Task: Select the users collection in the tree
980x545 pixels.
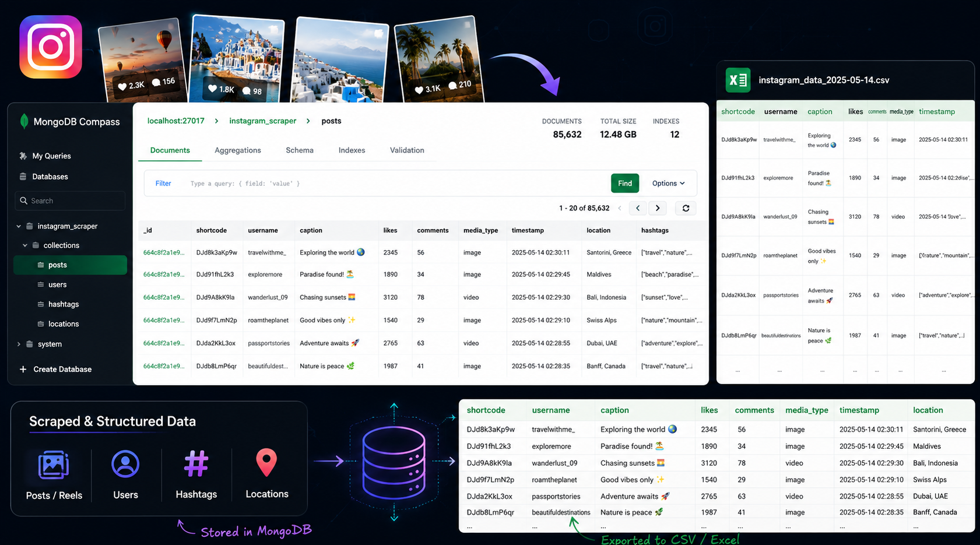Action: tap(57, 284)
